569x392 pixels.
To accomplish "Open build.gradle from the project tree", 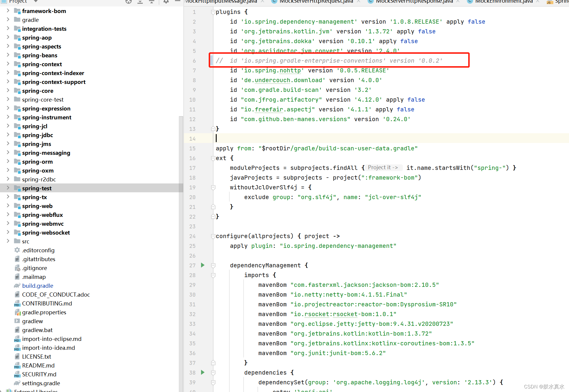I will (x=38, y=286).
